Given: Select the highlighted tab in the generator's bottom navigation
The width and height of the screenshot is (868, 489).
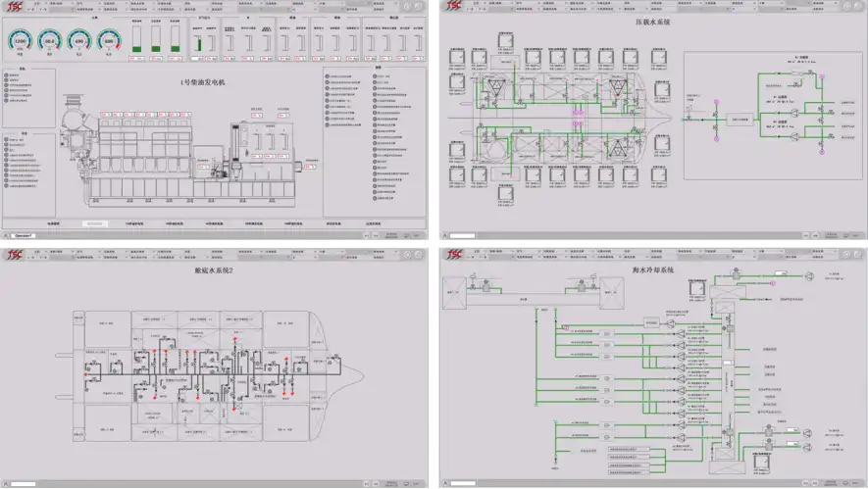Looking at the screenshot, I should coord(95,223).
